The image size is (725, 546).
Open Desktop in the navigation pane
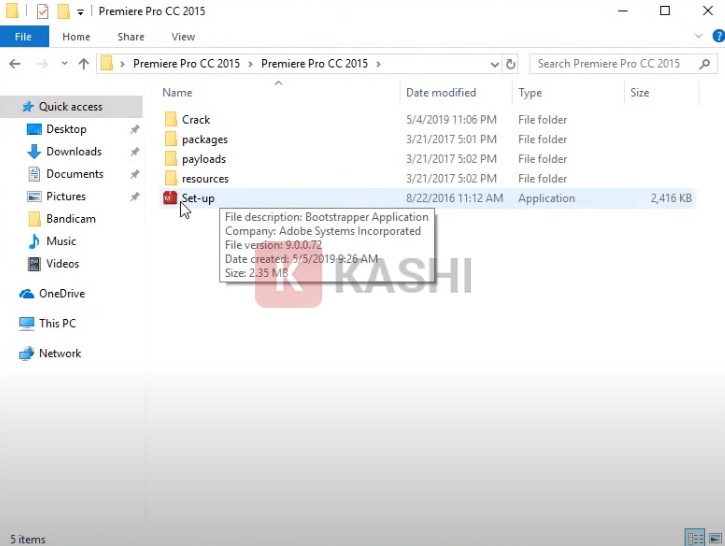(66, 129)
